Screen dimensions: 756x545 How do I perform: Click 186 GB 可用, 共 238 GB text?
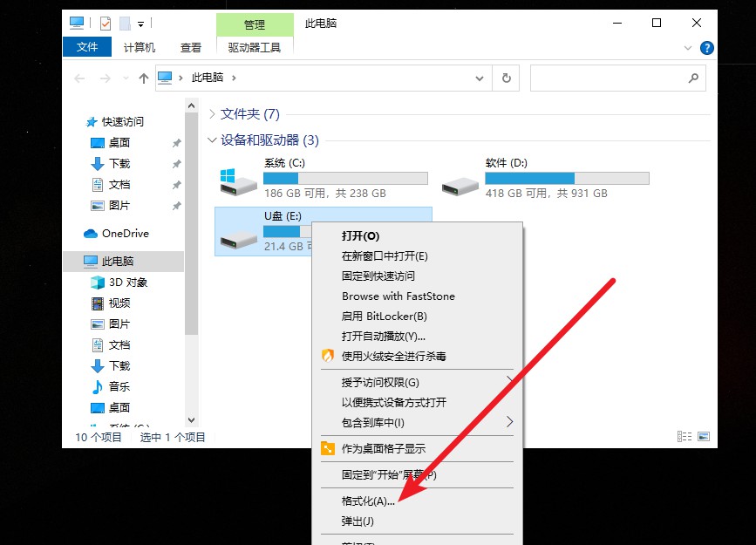(325, 193)
